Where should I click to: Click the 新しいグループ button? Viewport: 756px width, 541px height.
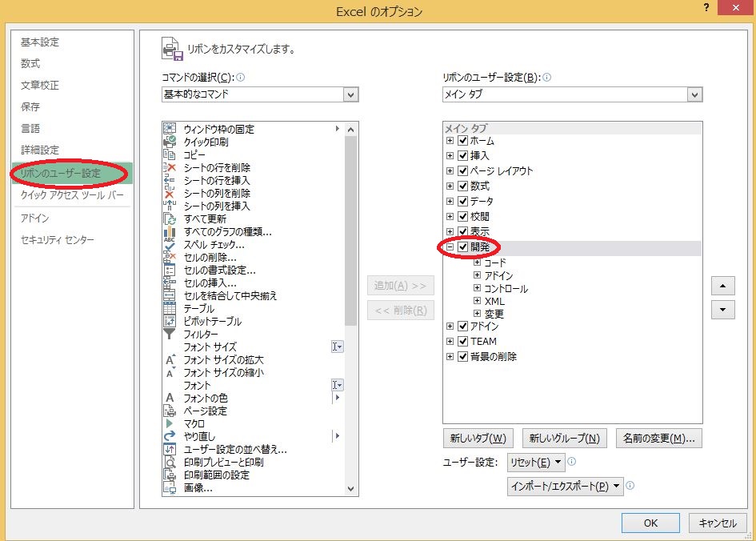tap(564, 439)
